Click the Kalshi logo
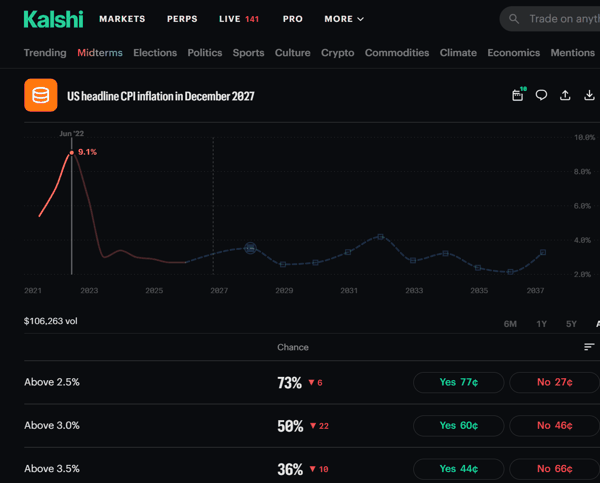 point(53,19)
